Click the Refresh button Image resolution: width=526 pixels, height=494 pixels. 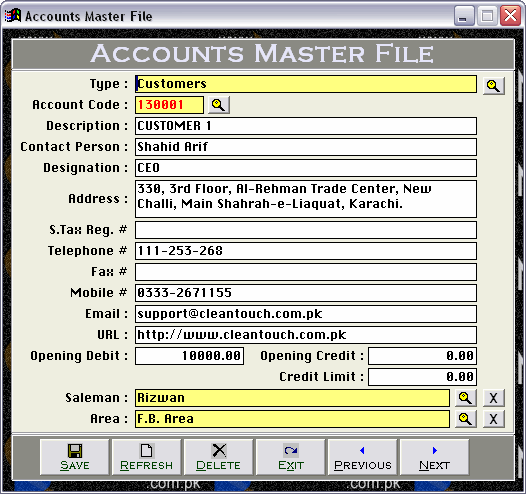click(x=147, y=457)
